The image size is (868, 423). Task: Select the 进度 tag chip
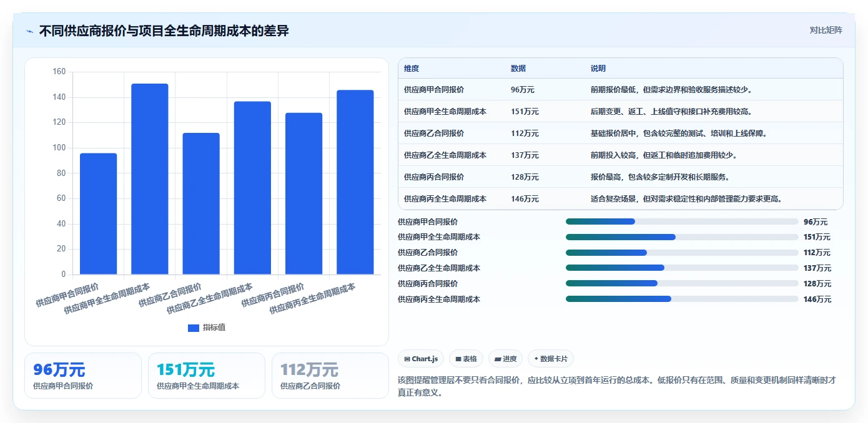point(505,359)
